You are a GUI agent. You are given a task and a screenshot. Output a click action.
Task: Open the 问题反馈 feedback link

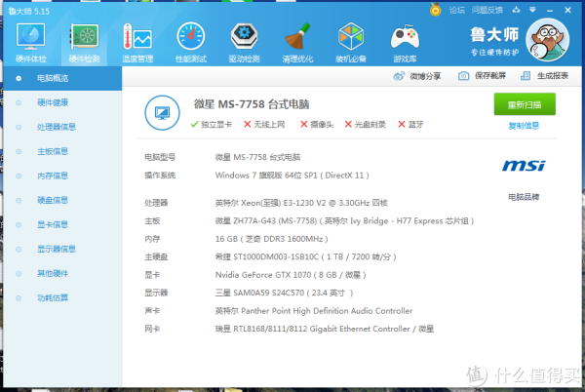tap(487, 10)
